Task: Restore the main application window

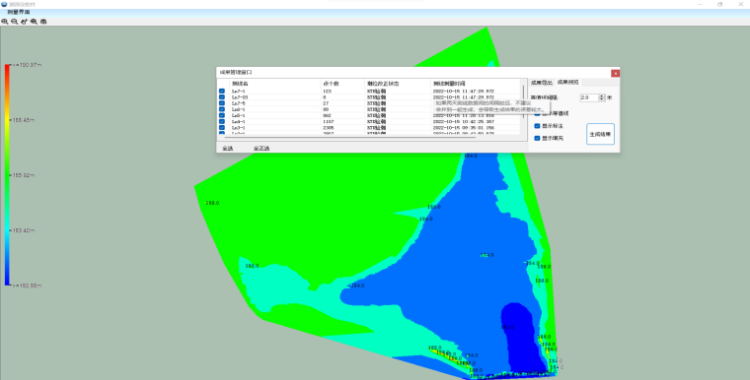Action: pyautogui.click(x=720, y=4)
